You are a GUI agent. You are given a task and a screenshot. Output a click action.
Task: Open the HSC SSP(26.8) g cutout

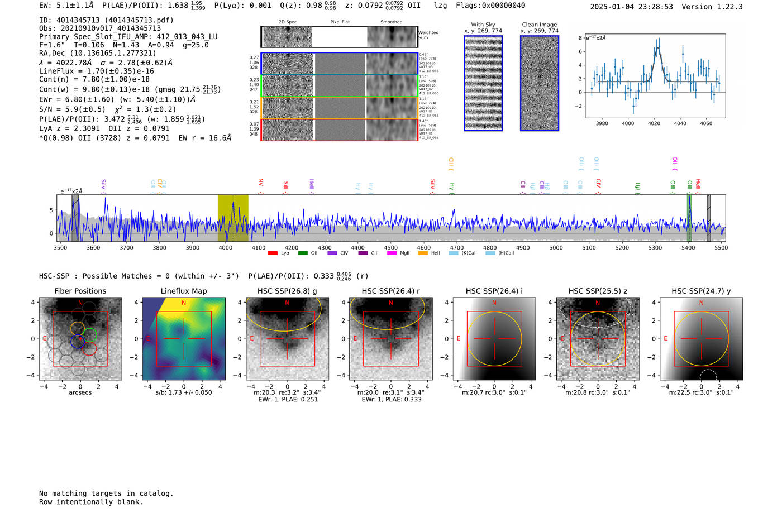[287, 339]
